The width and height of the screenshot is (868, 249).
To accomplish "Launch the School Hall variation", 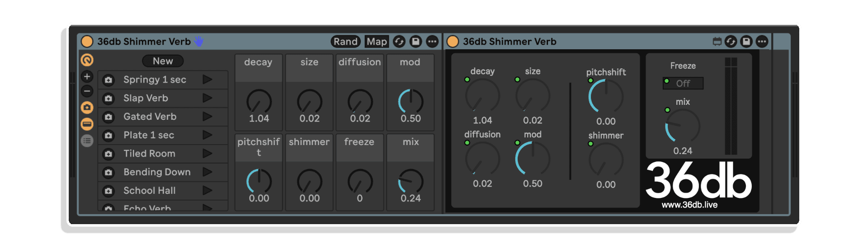I will click(208, 191).
